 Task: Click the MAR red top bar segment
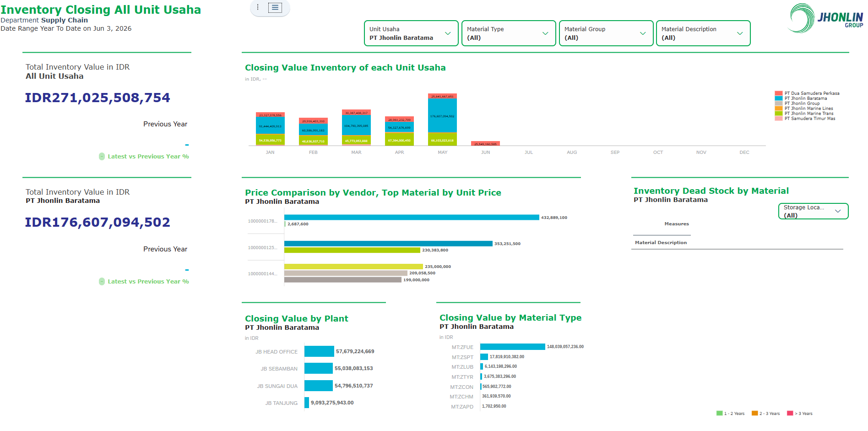(x=356, y=113)
